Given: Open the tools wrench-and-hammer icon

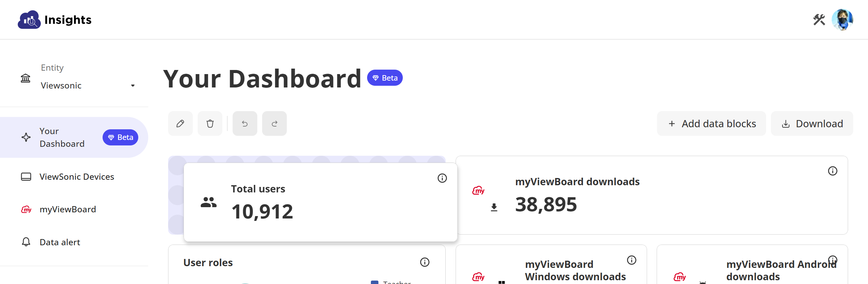Looking at the screenshot, I should click(x=819, y=20).
